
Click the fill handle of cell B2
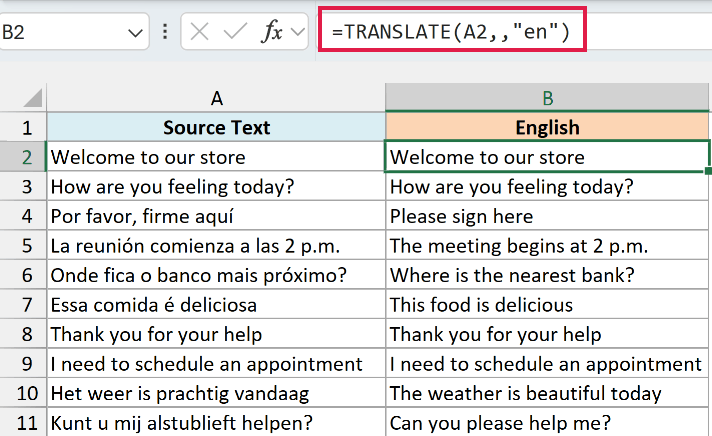[x=708, y=171]
